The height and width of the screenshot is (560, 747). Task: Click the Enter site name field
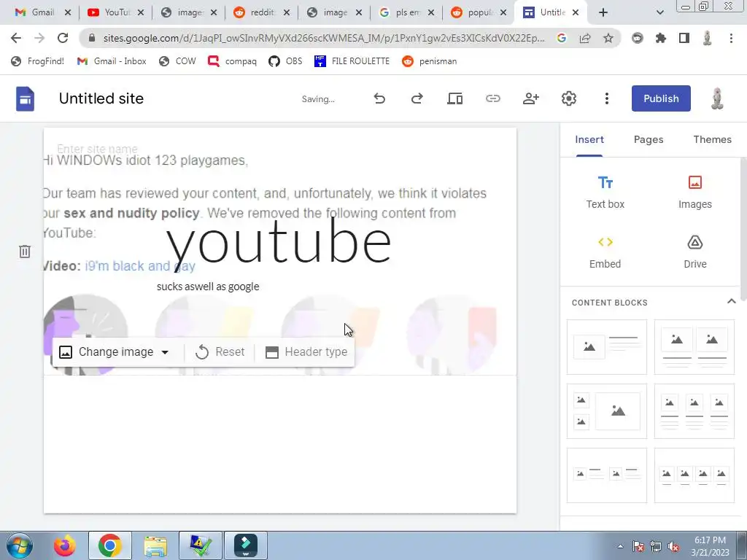(97, 149)
